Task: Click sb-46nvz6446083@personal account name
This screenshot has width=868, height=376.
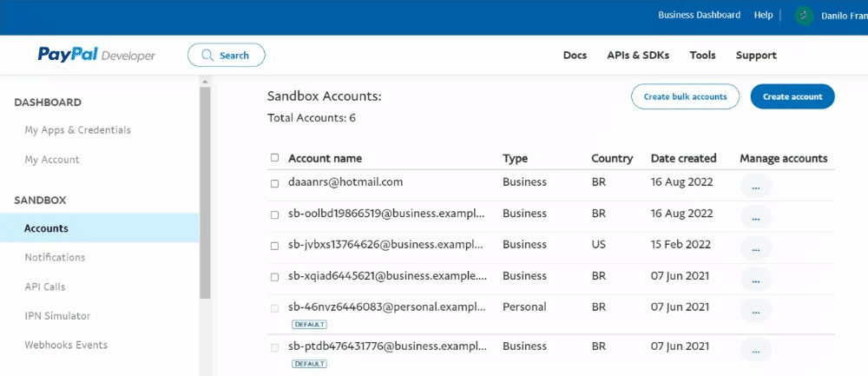Action: pos(386,307)
